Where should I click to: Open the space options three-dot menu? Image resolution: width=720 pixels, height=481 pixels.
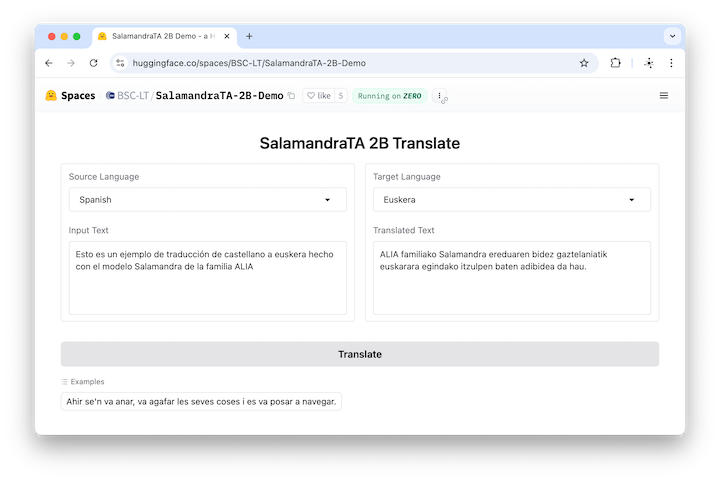point(439,95)
